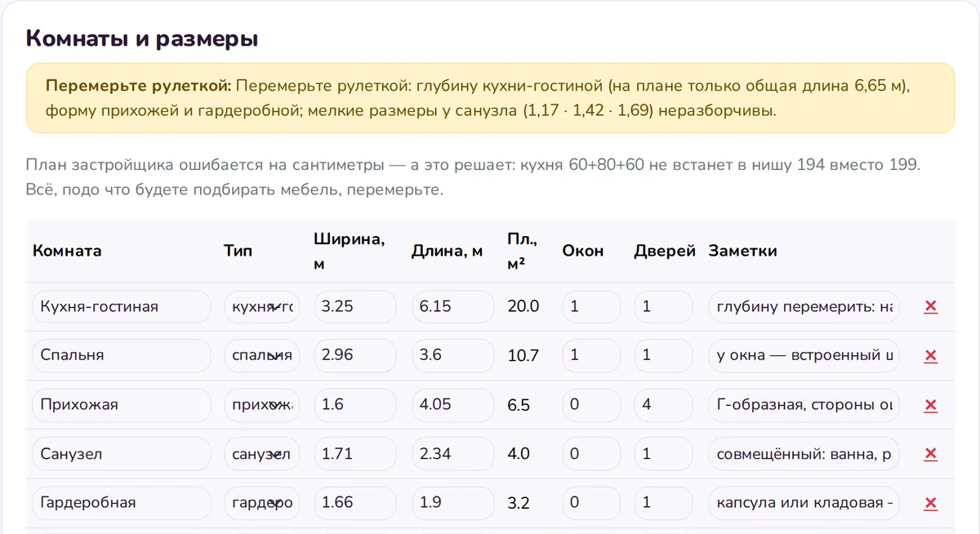Click width field 2.96 of Спальня

[x=355, y=356]
